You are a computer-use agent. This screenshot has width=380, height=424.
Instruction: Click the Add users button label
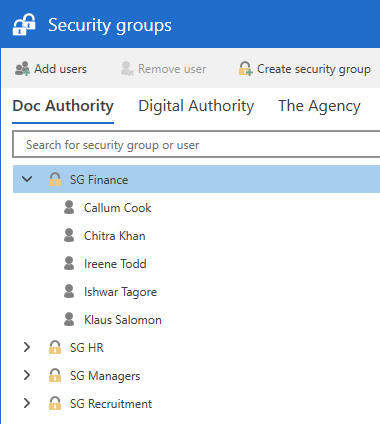[61, 69]
